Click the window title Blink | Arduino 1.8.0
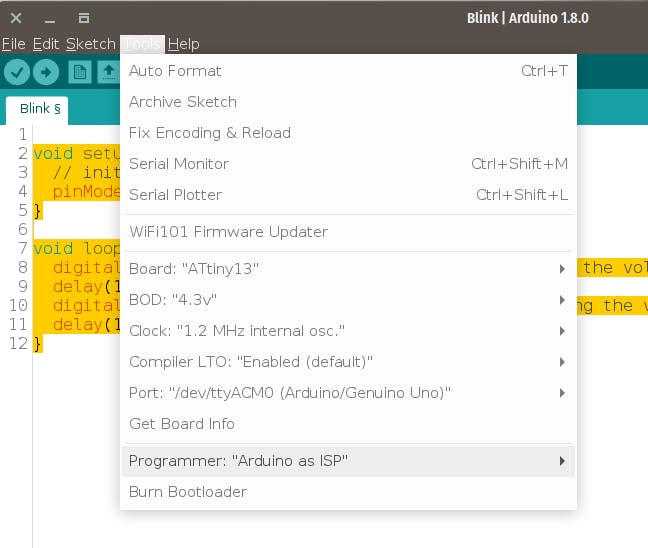 pyautogui.click(x=528, y=18)
